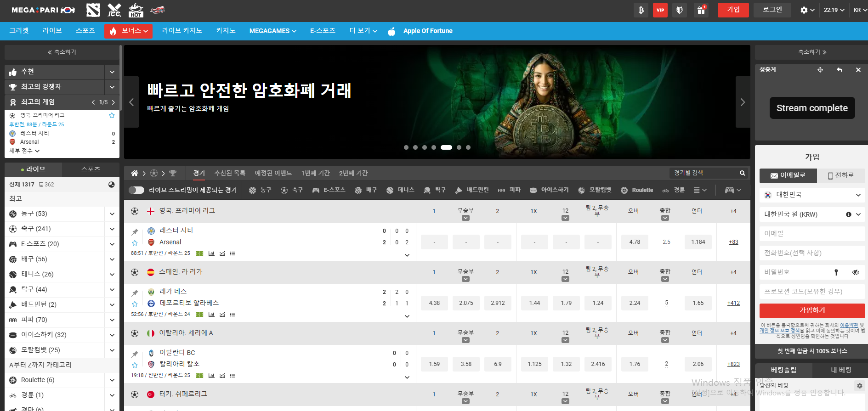Image resolution: width=868 pixels, height=411 pixels.
Task: Switch to 1번째 기간 tab
Action: [316, 173]
